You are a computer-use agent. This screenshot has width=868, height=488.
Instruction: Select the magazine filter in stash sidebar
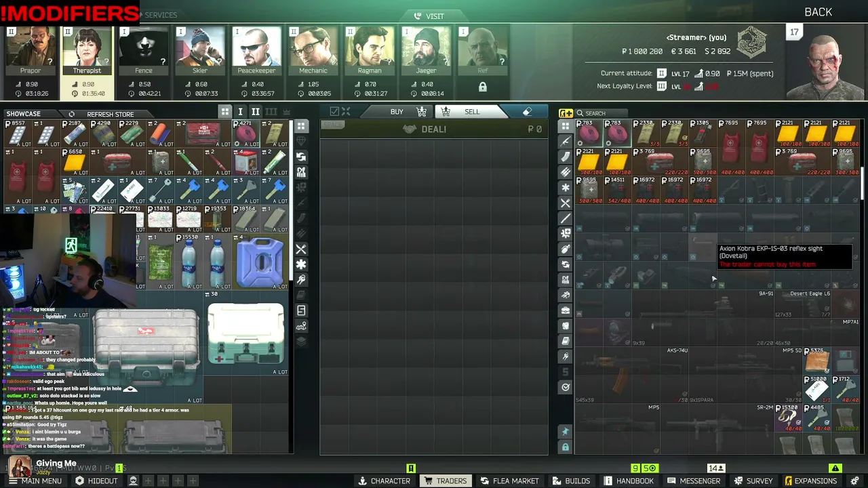(566, 157)
